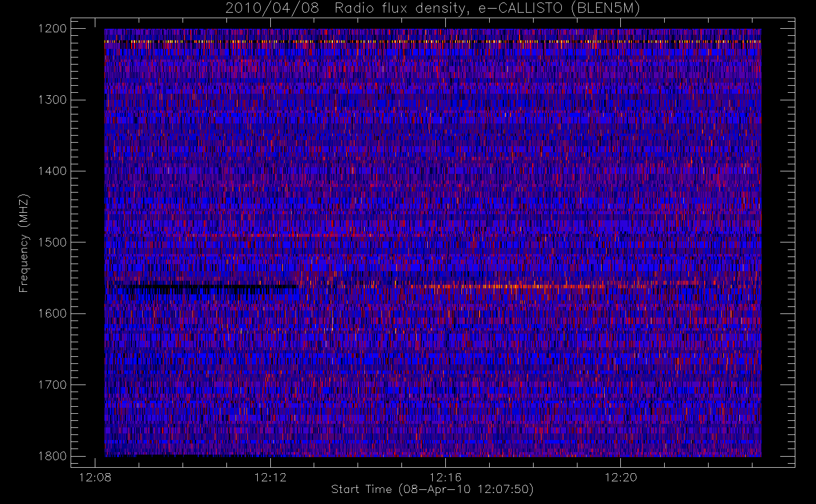This screenshot has height=504, width=816.
Task: Click the 12:20 time tick label
Action: (620, 477)
